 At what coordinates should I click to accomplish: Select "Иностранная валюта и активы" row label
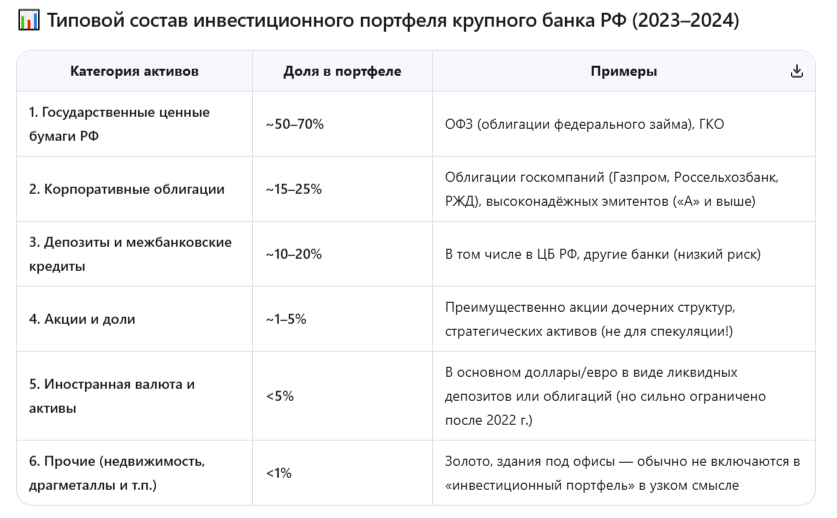click(x=113, y=396)
